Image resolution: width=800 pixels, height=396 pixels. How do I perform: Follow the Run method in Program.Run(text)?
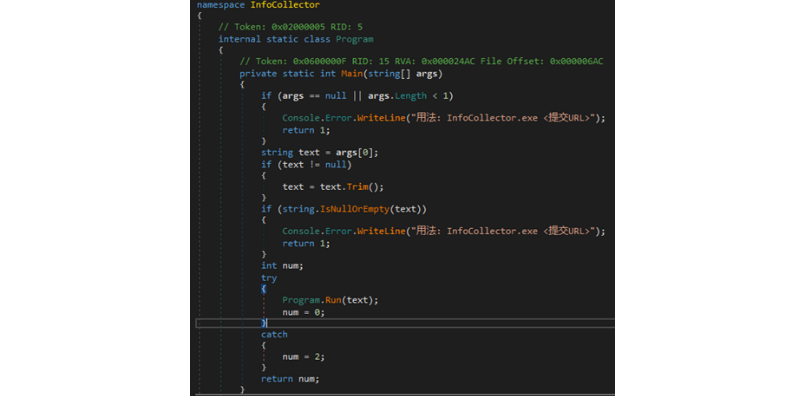(x=333, y=300)
